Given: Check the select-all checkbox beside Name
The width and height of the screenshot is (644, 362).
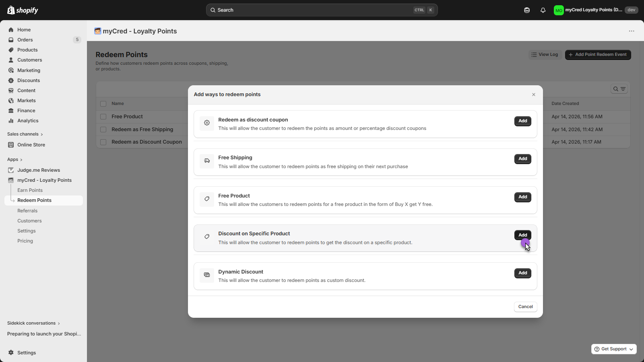Looking at the screenshot, I should pos(103,104).
